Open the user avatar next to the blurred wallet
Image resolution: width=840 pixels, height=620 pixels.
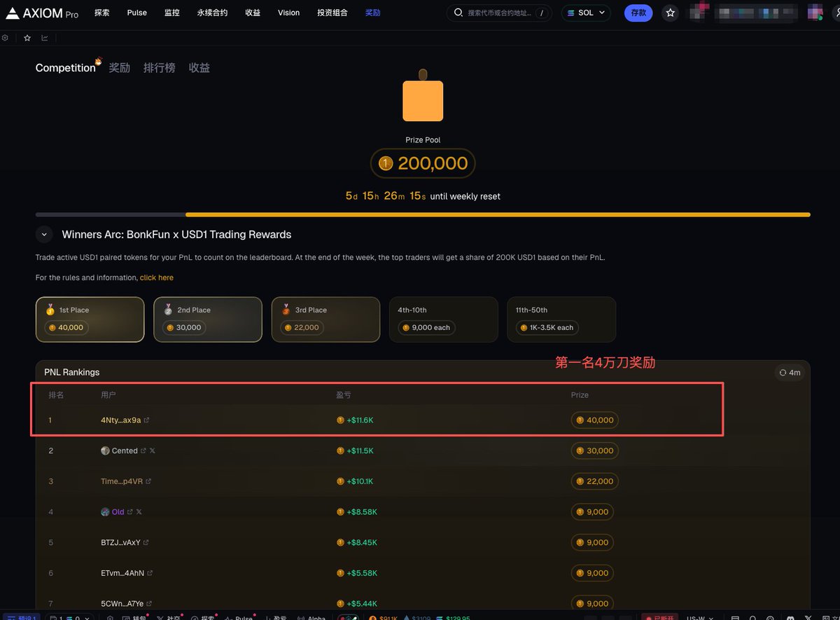[x=815, y=13]
